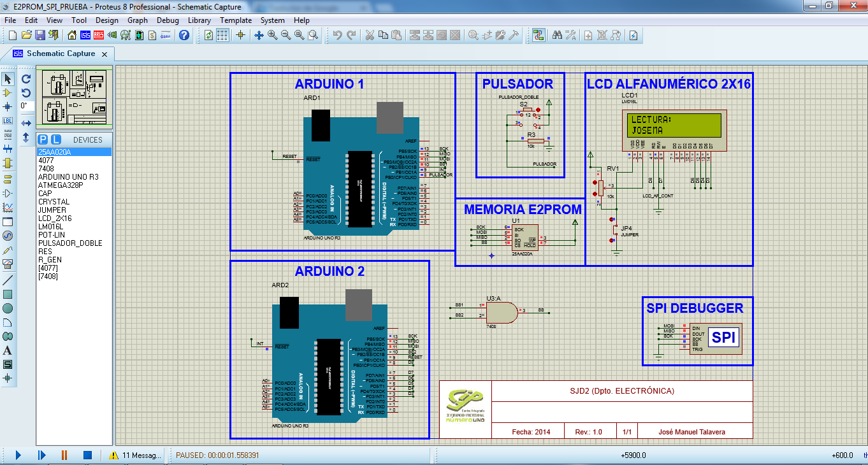
Task: Select 2D graphics line tool
Action: (8, 280)
